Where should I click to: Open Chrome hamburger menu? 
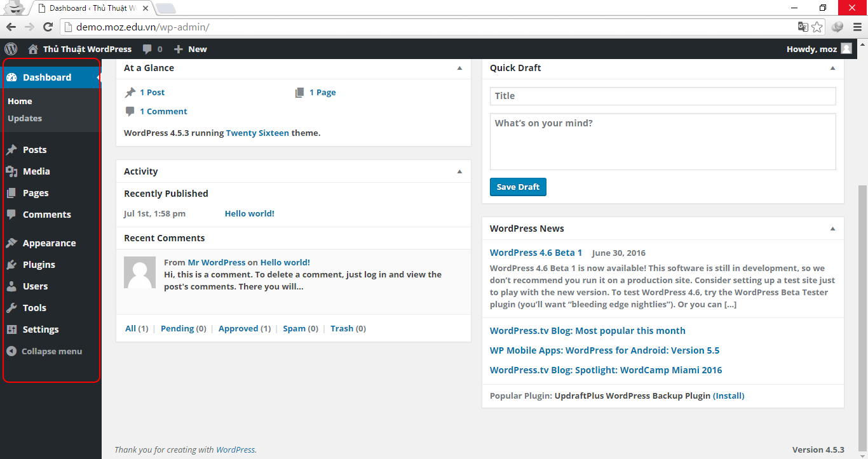point(857,27)
